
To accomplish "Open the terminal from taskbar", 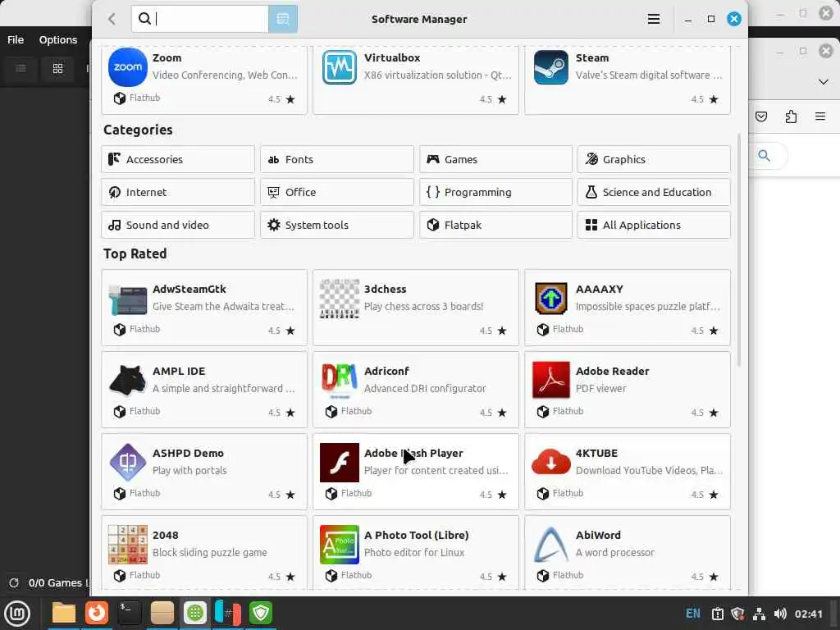I will pos(129,613).
